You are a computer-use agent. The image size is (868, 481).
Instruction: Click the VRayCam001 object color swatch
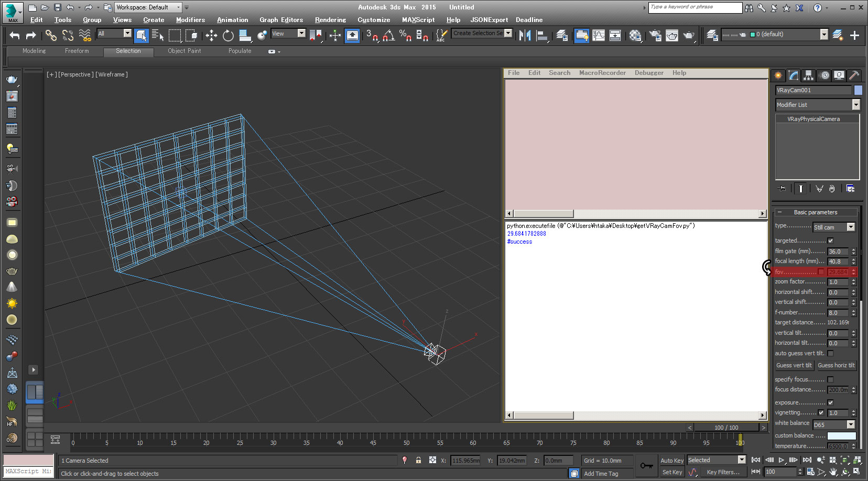click(x=858, y=90)
